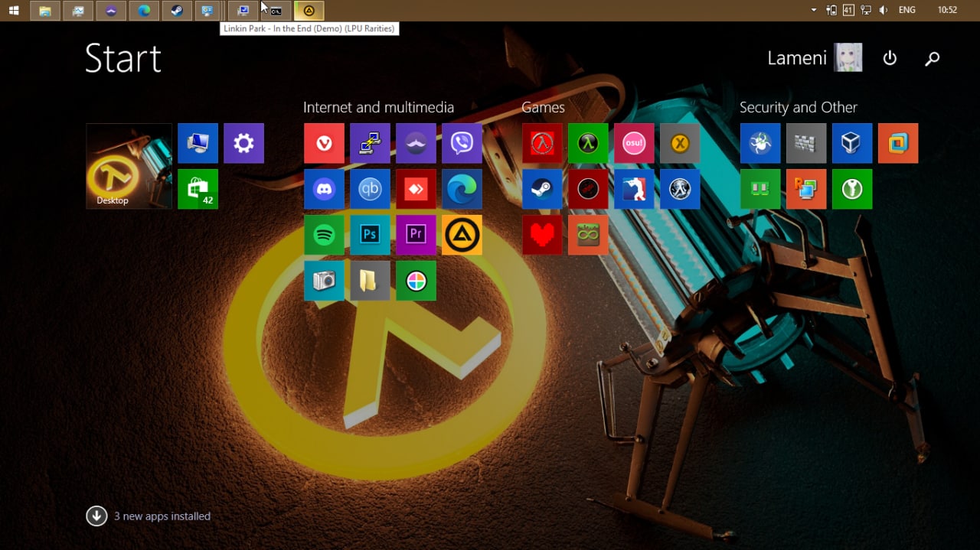Open the four-color circle tile
The image size is (980, 550).
tap(416, 281)
